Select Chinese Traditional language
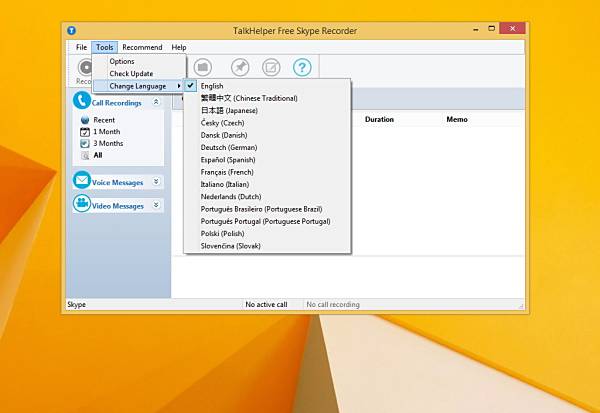 click(267, 98)
